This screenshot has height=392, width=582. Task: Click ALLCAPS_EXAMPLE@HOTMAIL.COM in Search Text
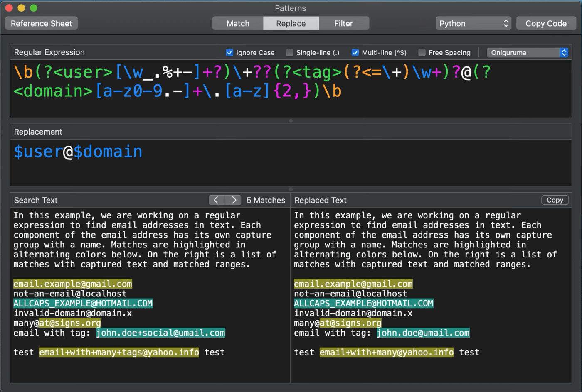[x=83, y=304]
